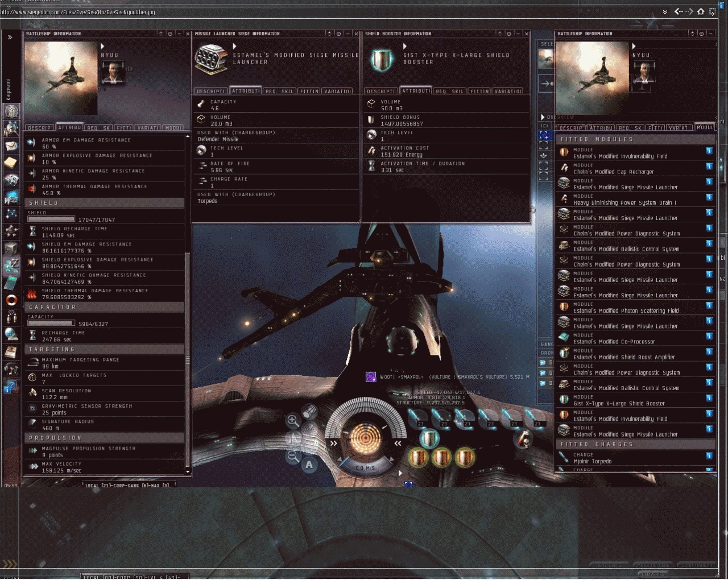Open the Character Sheet icon in sidebar
This screenshot has height=580, width=728.
(x=11, y=111)
